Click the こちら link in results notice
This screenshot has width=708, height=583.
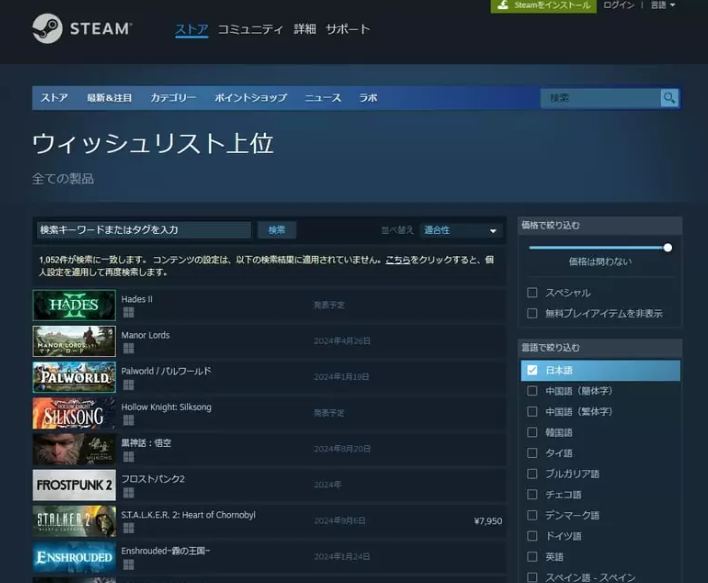click(398, 260)
